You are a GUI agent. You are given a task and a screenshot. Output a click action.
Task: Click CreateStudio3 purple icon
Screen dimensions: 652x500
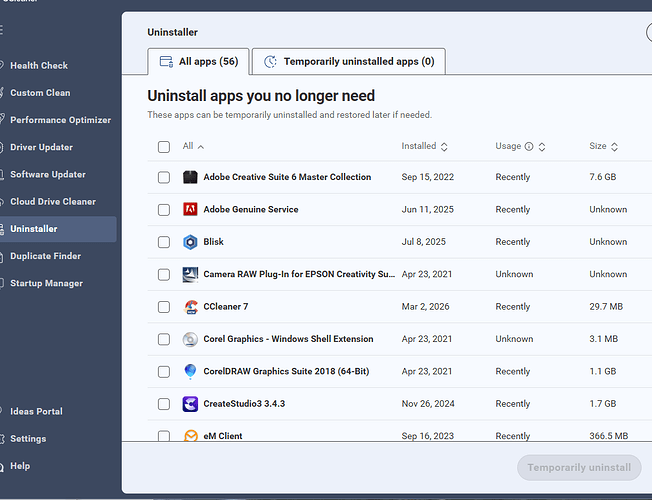(x=190, y=404)
